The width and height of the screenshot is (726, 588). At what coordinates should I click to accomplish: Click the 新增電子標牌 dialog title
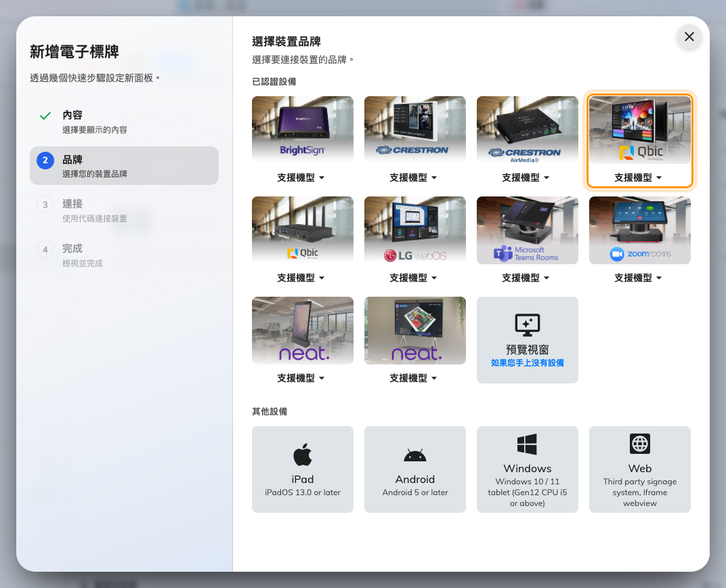pyautogui.click(x=74, y=52)
